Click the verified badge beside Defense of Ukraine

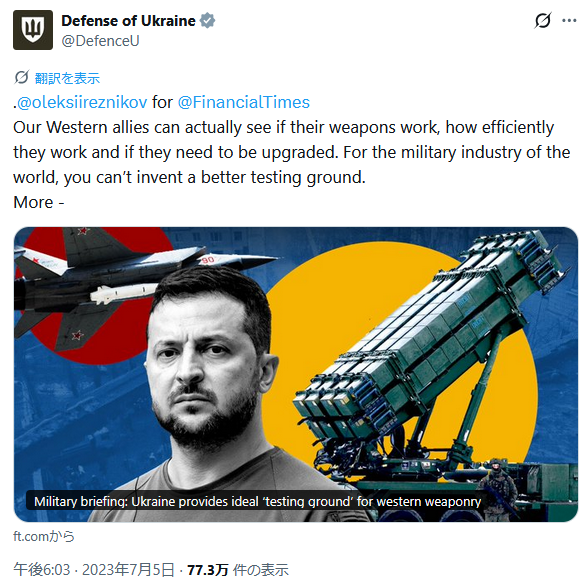(x=207, y=21)
